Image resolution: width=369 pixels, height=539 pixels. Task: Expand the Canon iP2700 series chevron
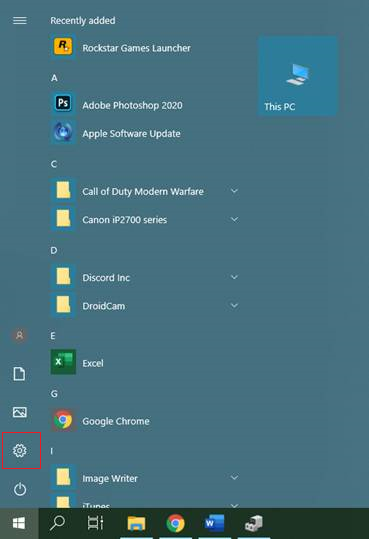[x=234, y=219]
